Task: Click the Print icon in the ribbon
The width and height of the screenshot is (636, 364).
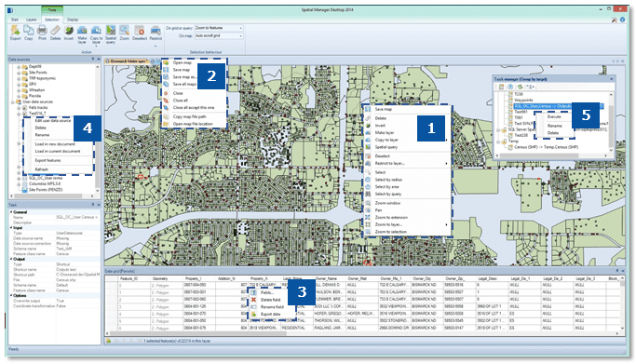Action: pos(42,33)
